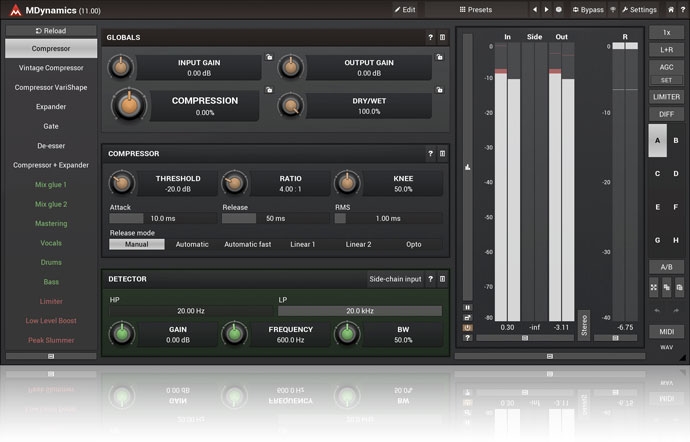Screen dimensions: 690x442
Task: Click the previous preset arrow
Action: click(534, 9)
